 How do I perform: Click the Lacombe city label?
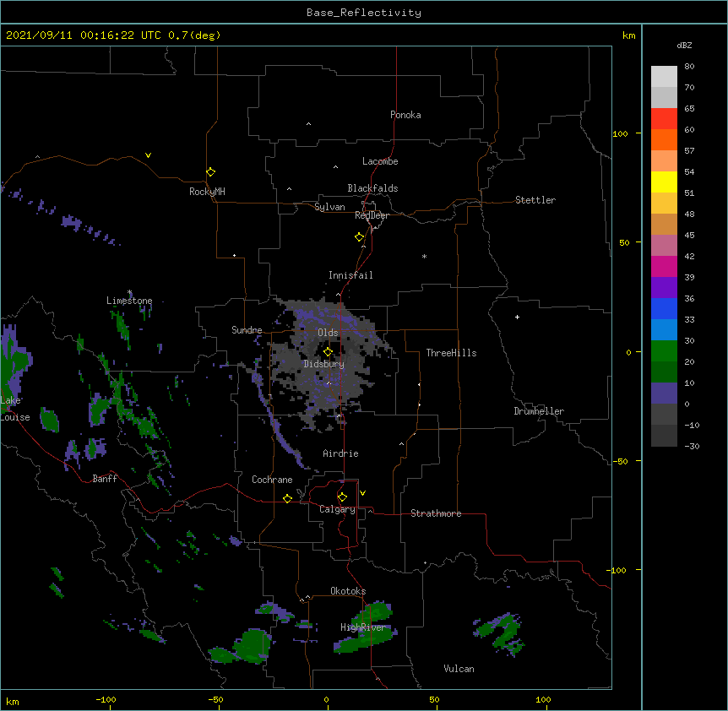click(380, 161)
